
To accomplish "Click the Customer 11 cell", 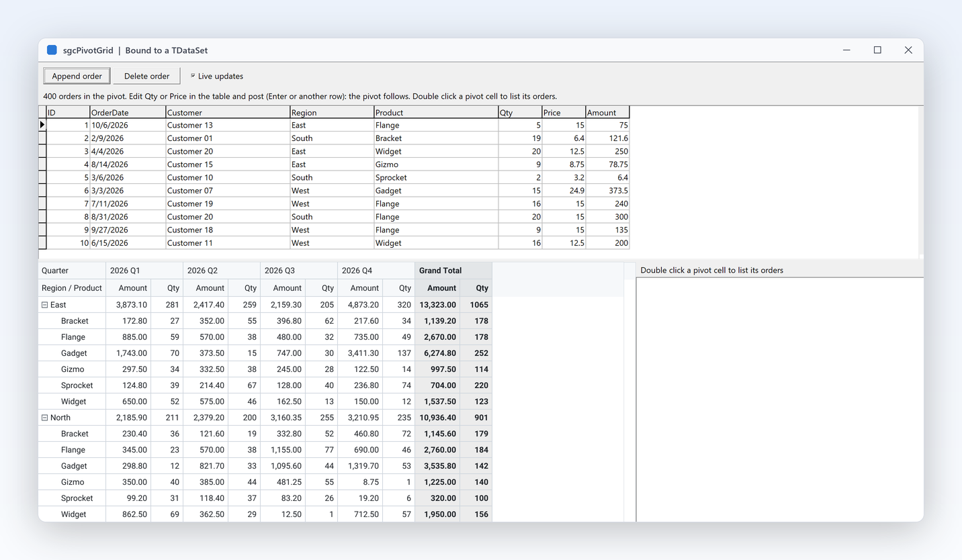I will (x=228, y=243).
